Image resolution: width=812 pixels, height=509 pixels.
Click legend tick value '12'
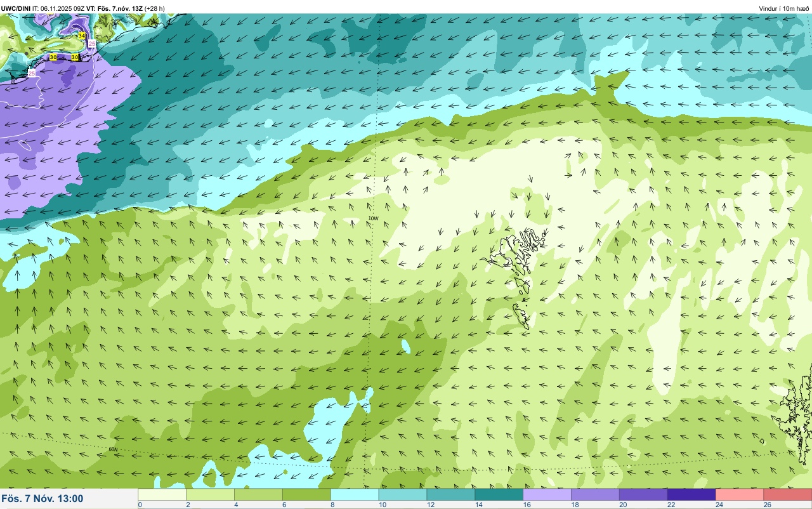[431, 505]
